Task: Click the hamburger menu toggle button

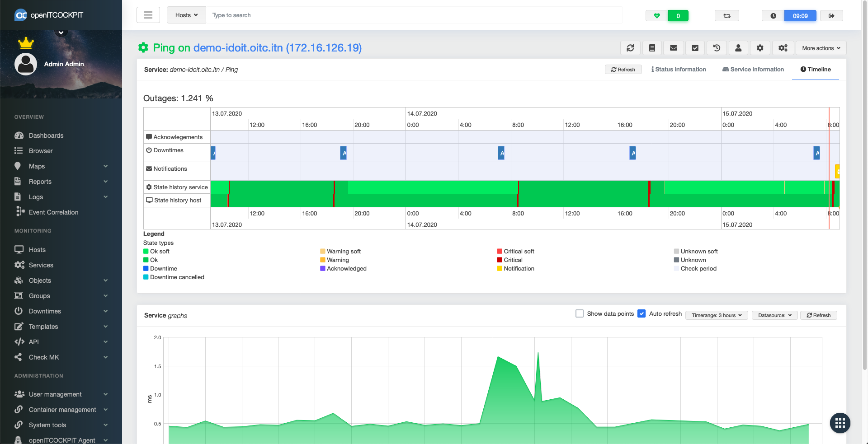Action: tap(148, 15)
